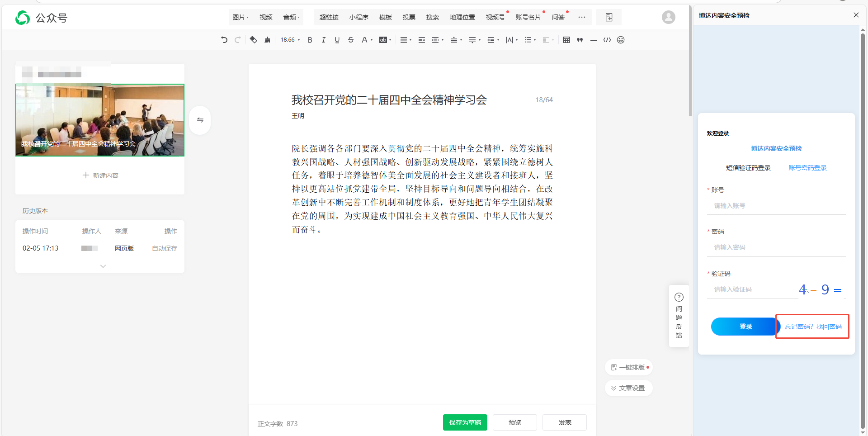Open the font size 18.66 dropdown
This screenshot has height=436, width=868.
coord(290,40)
